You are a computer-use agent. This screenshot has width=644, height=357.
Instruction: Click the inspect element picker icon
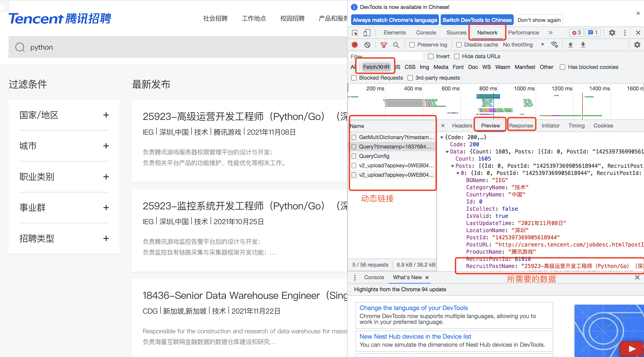coord(355,33)
